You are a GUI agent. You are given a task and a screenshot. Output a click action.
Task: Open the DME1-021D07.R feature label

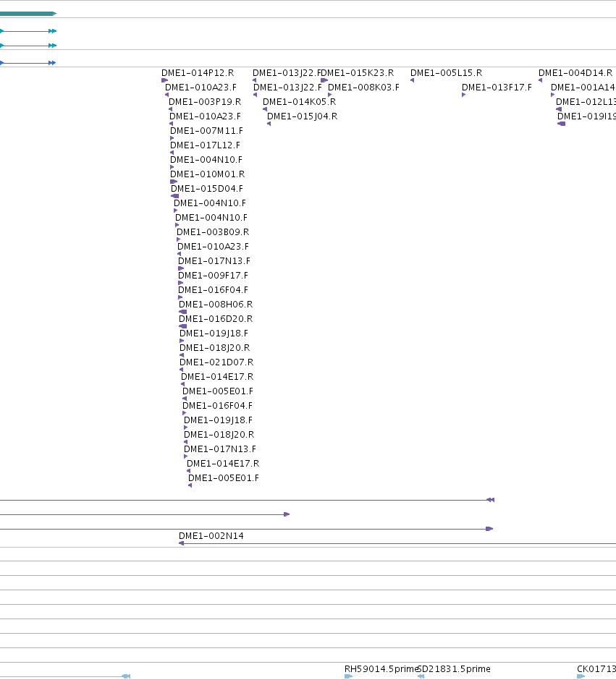pyautogui.click(x=216, y=362)
